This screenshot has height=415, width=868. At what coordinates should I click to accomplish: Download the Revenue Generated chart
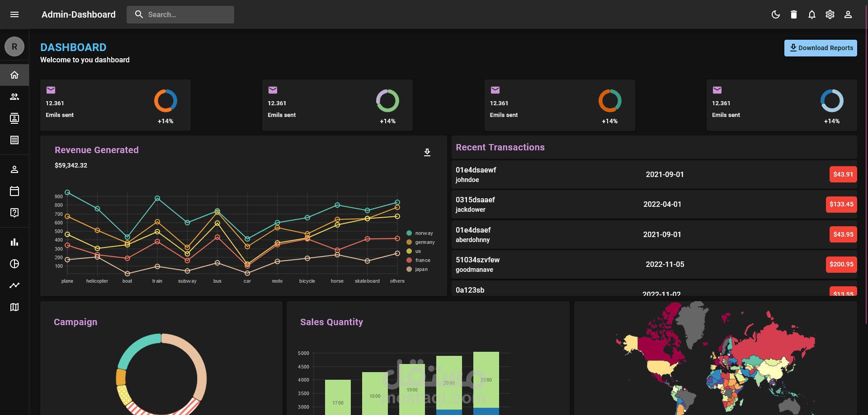[x=427, y=152]
